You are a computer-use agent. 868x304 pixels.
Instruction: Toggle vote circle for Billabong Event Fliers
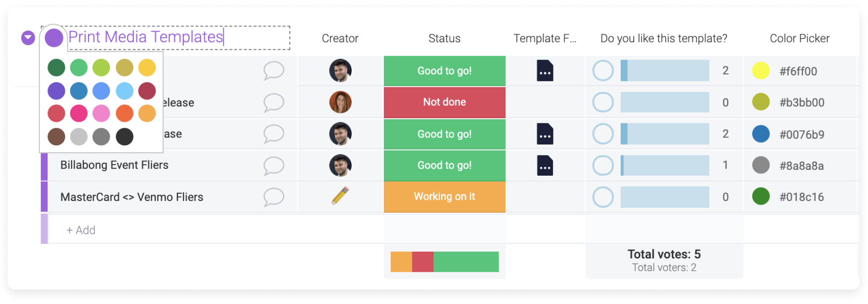[x=603, y=166]
